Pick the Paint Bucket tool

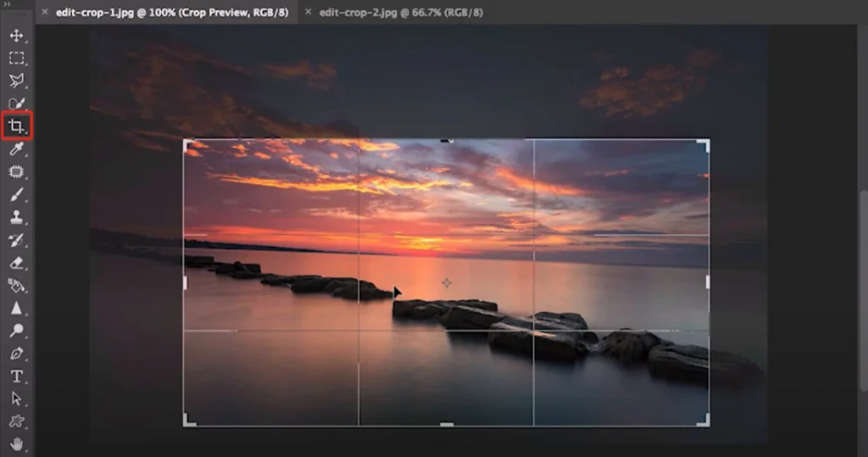click(x=16, y=286)
